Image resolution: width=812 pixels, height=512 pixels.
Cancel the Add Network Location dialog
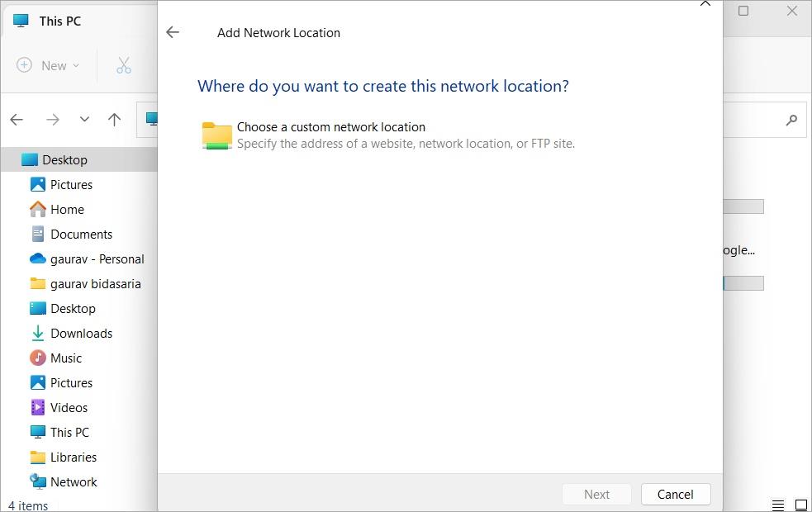point(675,495)
